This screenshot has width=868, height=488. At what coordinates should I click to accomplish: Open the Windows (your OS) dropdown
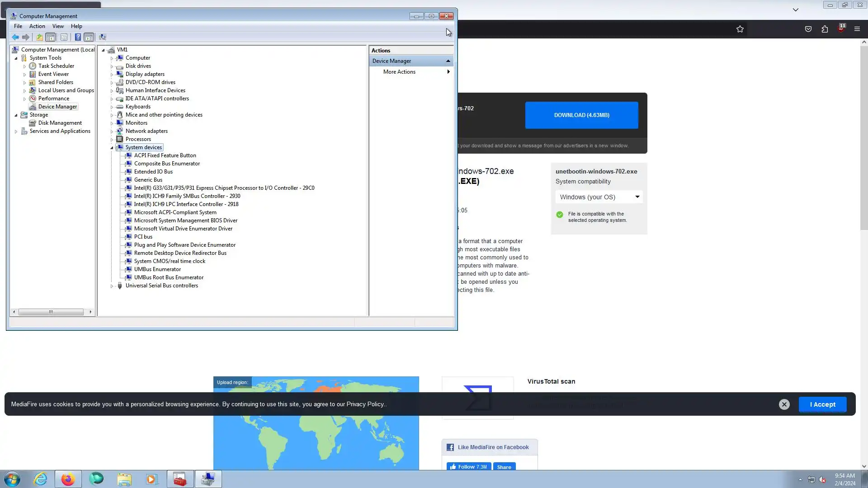[599, 197]
